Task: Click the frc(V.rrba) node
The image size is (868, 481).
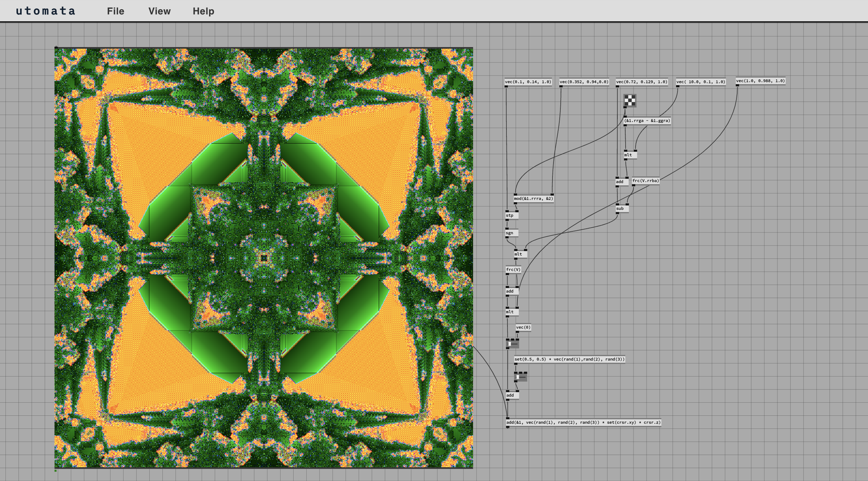Action: 646,181
